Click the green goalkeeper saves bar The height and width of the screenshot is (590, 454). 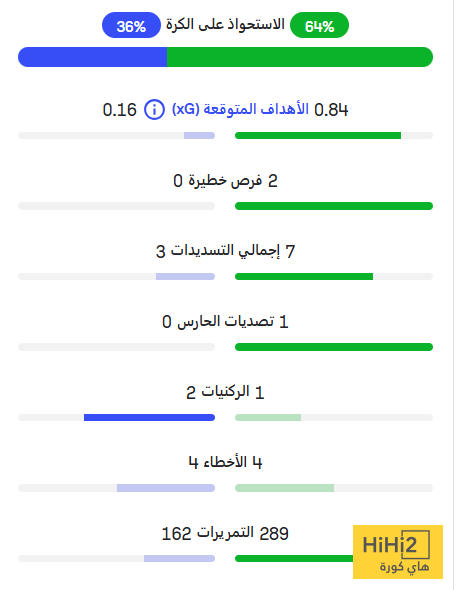coord(334,347)
